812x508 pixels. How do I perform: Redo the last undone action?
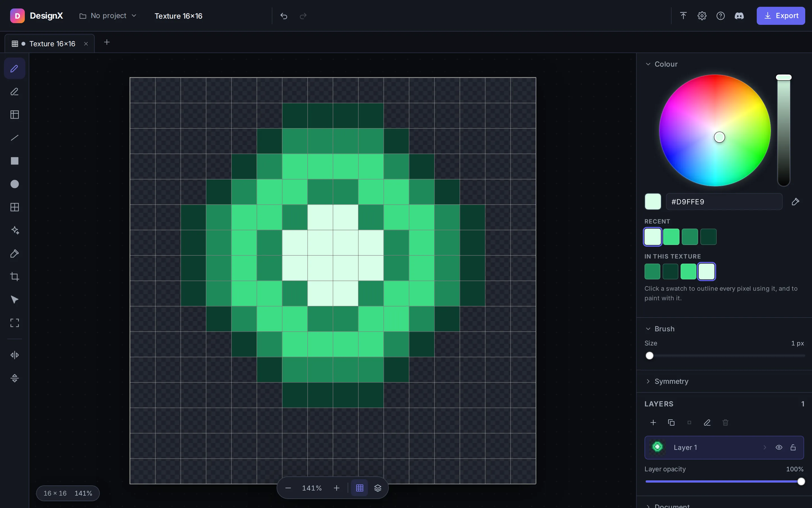click(x=303, y=16)
